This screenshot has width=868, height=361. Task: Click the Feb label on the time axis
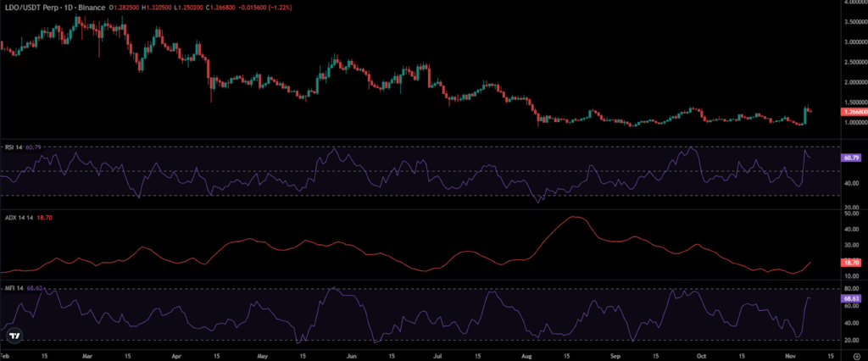4,356
